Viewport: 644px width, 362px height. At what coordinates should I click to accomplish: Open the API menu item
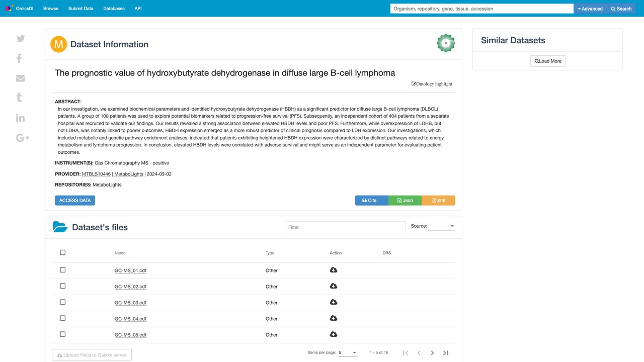138,9
